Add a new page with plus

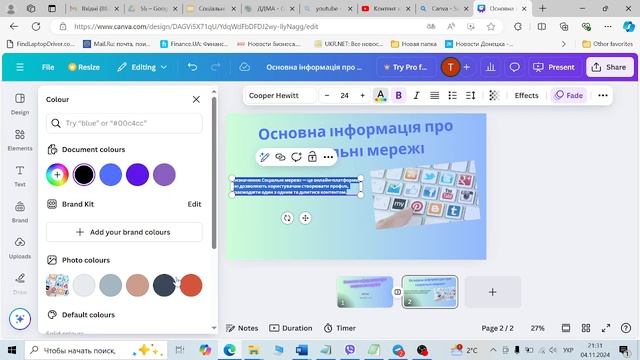click(492, 292)
